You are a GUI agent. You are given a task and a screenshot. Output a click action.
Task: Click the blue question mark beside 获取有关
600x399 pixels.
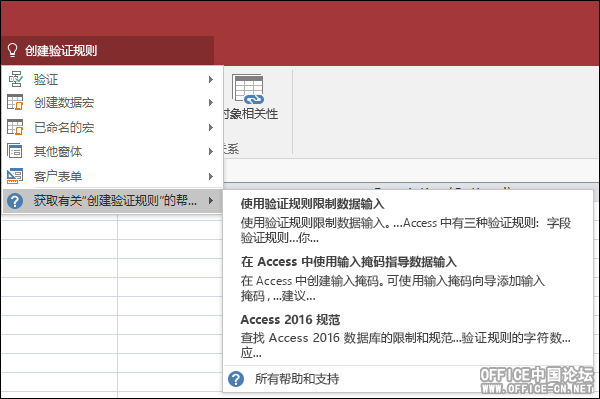pyautogui.click(x=15, y=201)
